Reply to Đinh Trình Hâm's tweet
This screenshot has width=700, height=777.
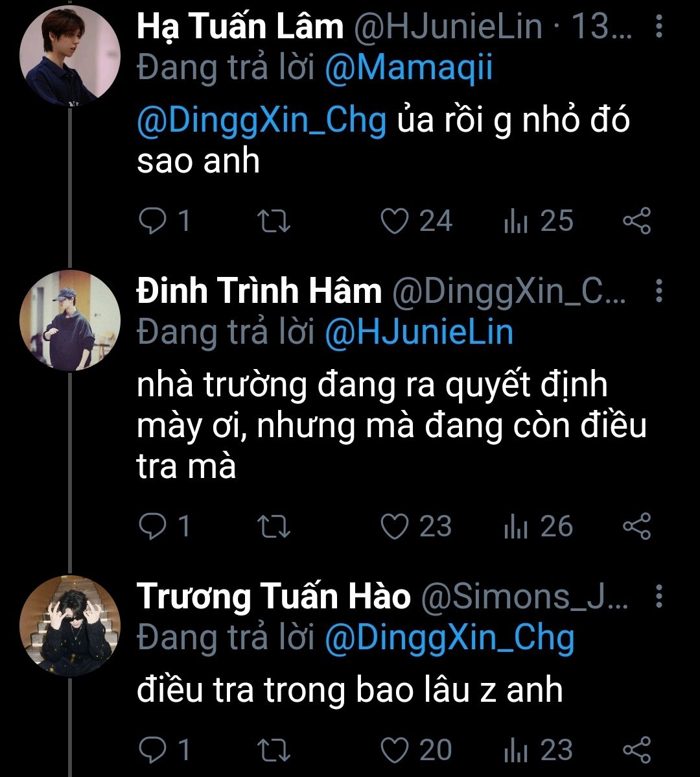point(153,526)
